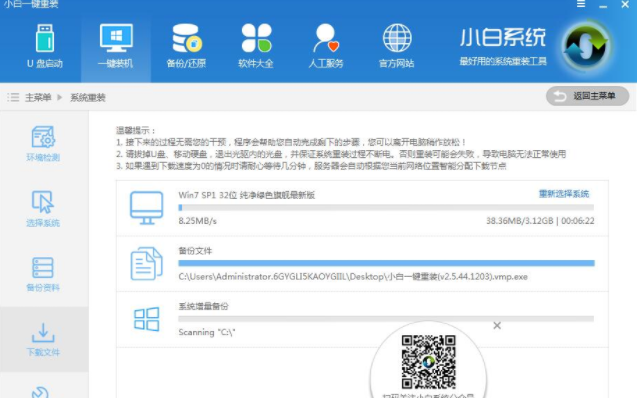639x398 pixels.
Task: Click the monitor icon beside Win7 SP1
Action: click(x=147, y=208)
